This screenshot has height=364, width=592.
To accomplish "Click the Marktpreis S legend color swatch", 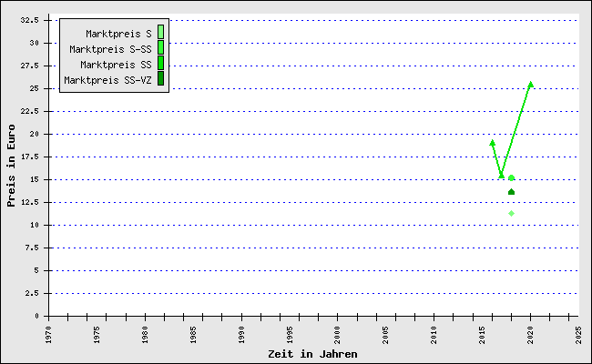I will coord(160,33).
